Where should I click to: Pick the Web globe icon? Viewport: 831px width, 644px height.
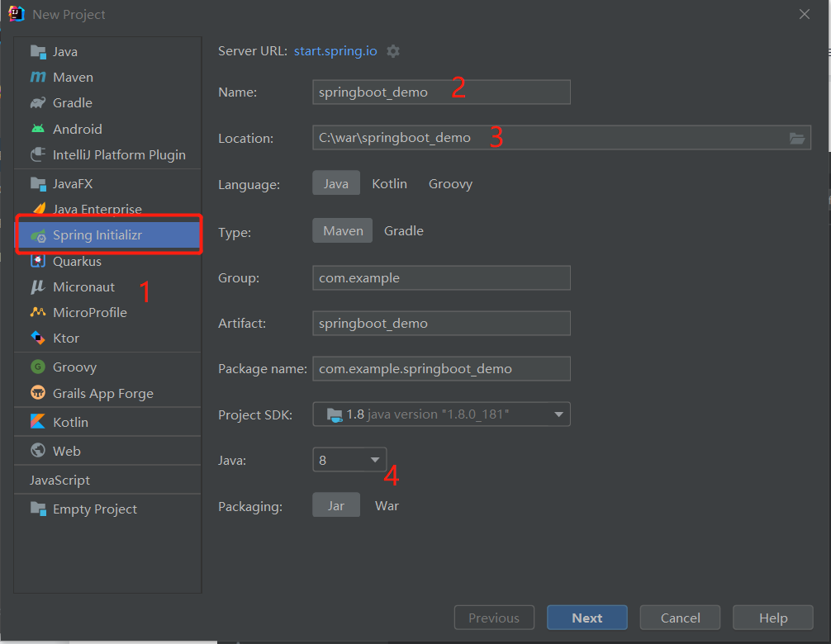pos(38,450)
